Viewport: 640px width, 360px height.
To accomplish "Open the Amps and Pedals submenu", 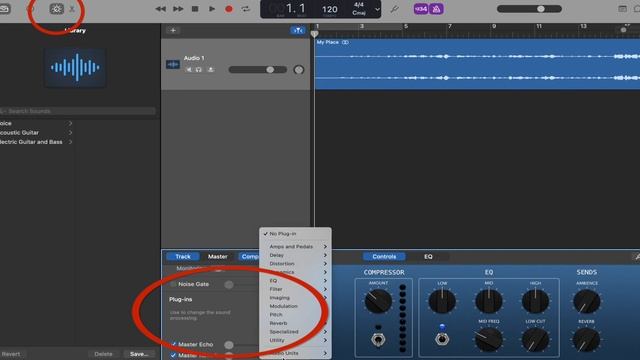I will (x=295, y=247).
